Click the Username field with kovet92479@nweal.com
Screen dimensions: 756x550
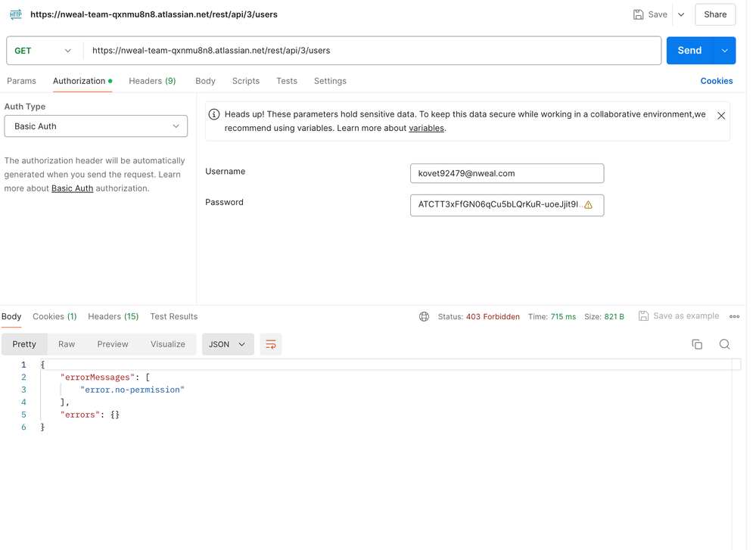pyautogui.click(x=507, y=173)
